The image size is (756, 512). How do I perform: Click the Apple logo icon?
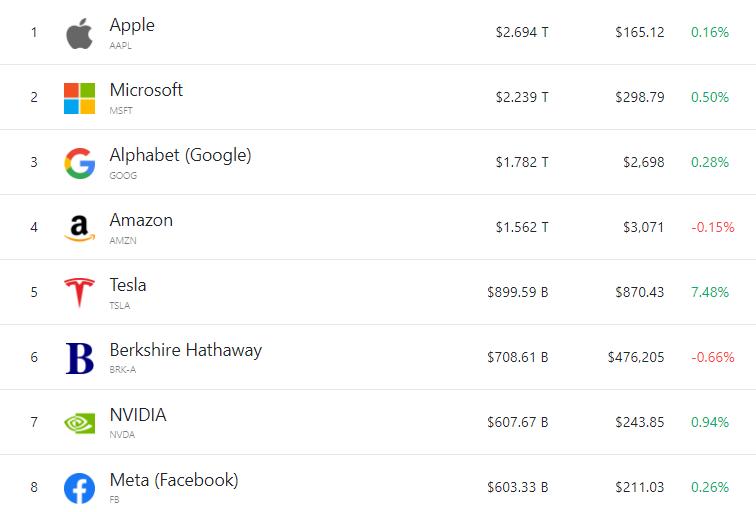click(79, 34)
